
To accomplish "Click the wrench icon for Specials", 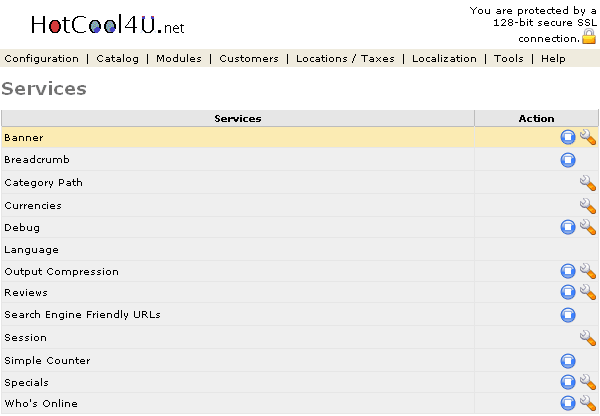I will click(x=588, y=383).
